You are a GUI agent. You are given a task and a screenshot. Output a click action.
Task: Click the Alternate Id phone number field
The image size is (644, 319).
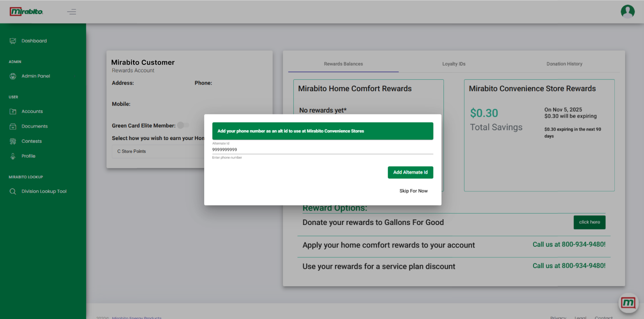322,150
